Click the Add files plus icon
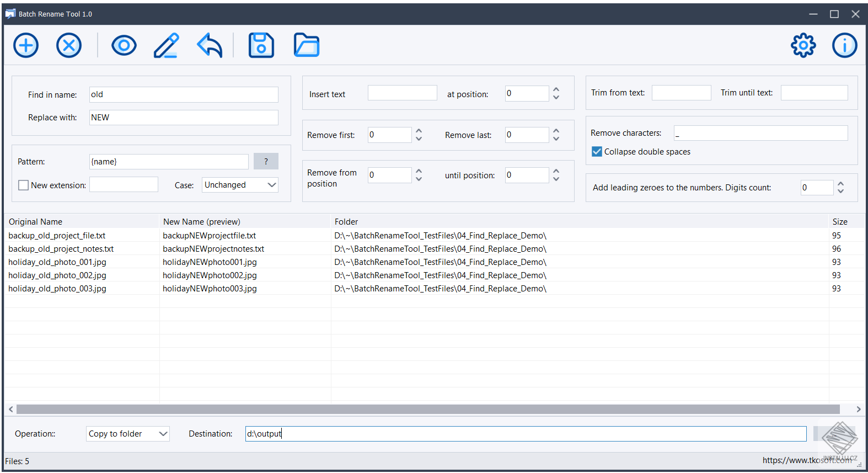The image size is (868, 473). [x=26, y=45]
